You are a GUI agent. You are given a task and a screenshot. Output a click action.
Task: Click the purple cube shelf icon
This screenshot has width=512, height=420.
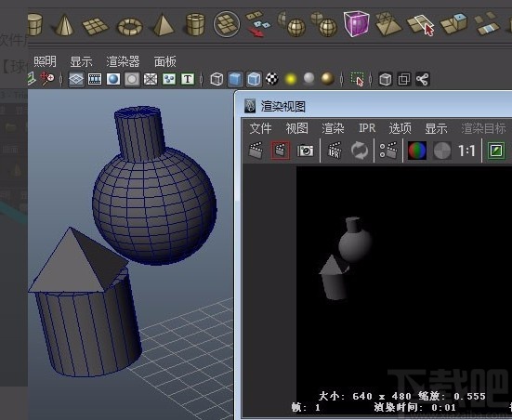357,23
